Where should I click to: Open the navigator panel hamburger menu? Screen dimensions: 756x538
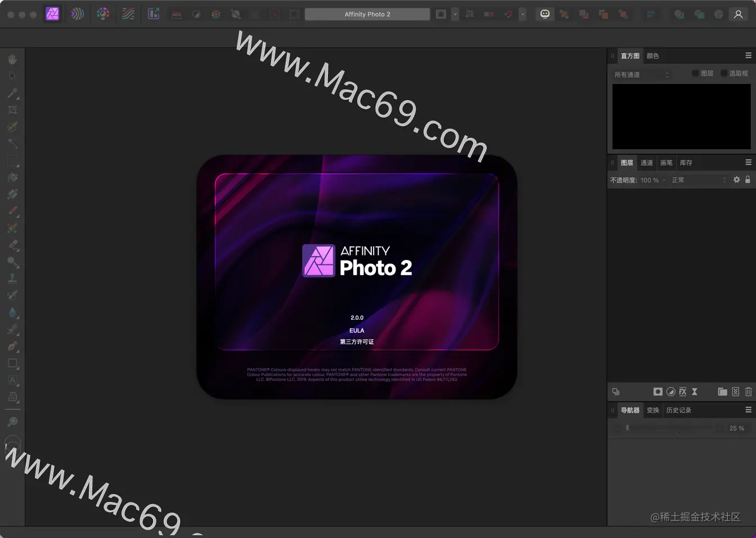(748, 410)
